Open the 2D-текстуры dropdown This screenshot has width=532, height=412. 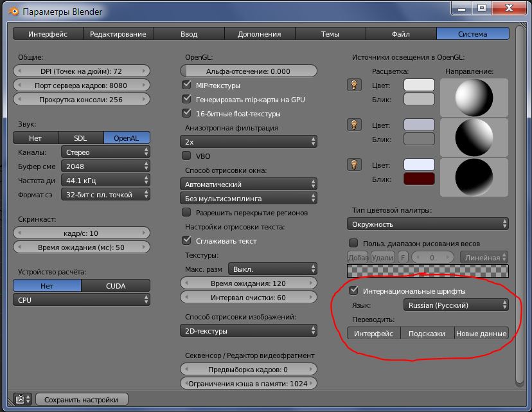(249, 331)
